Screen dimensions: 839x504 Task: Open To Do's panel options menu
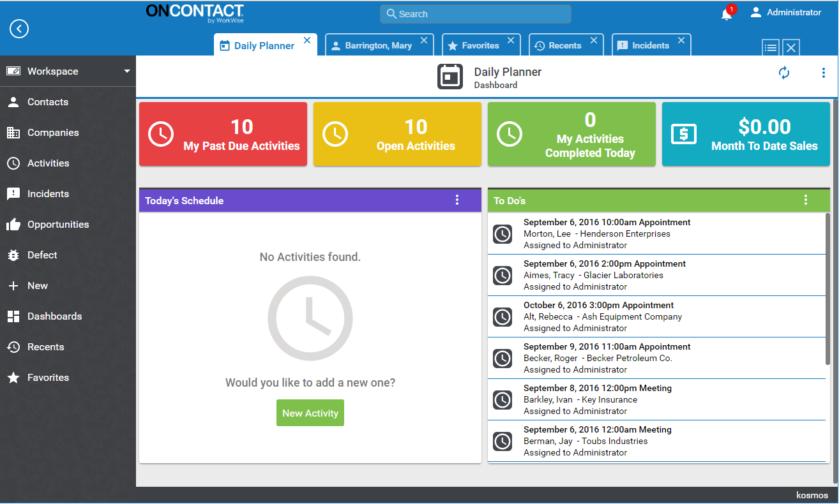coord(805,200)
